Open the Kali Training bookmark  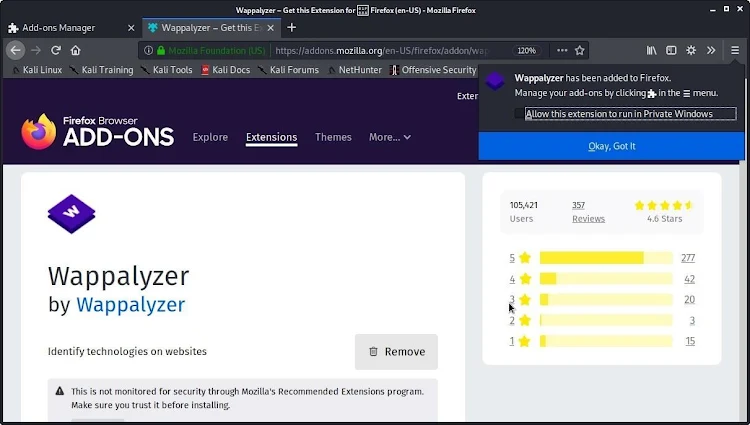click(x=101, y=70)
